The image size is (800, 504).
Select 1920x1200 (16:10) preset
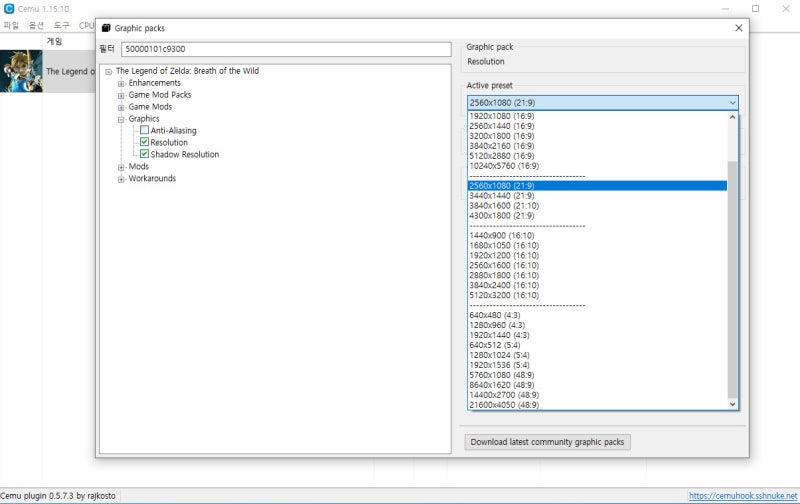coord(597,255)
